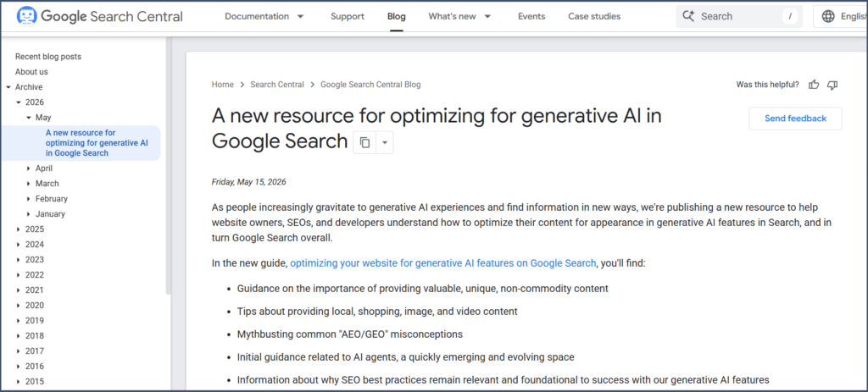Click the globe language icon

(828, 17)
